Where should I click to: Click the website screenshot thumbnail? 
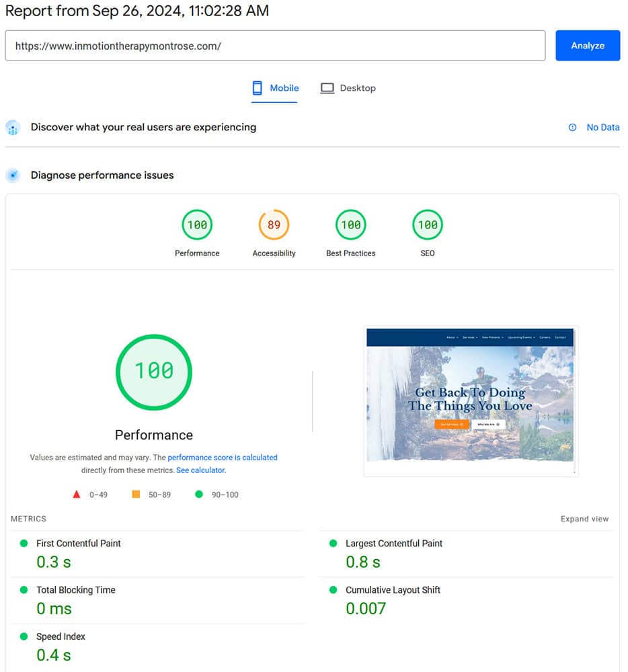tap(470, 401)
